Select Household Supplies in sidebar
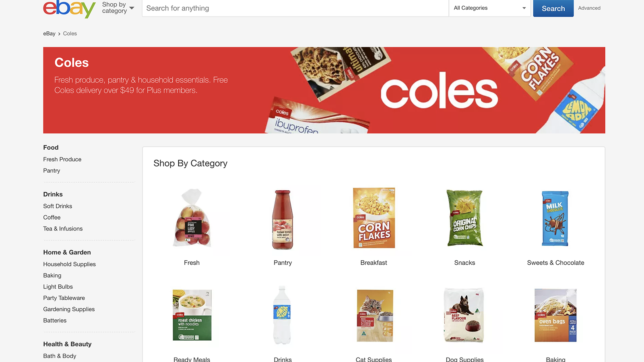The width and height of the screenshot is (644, 362). (70, 264)
